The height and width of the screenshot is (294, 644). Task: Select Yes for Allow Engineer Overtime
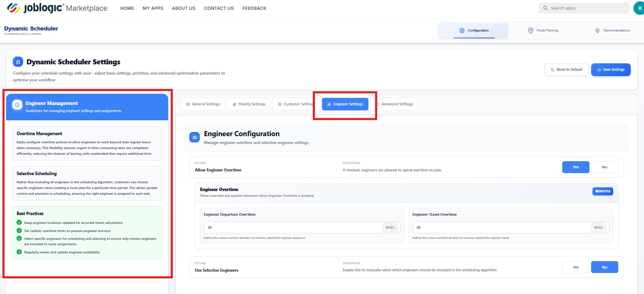(576, 167)
